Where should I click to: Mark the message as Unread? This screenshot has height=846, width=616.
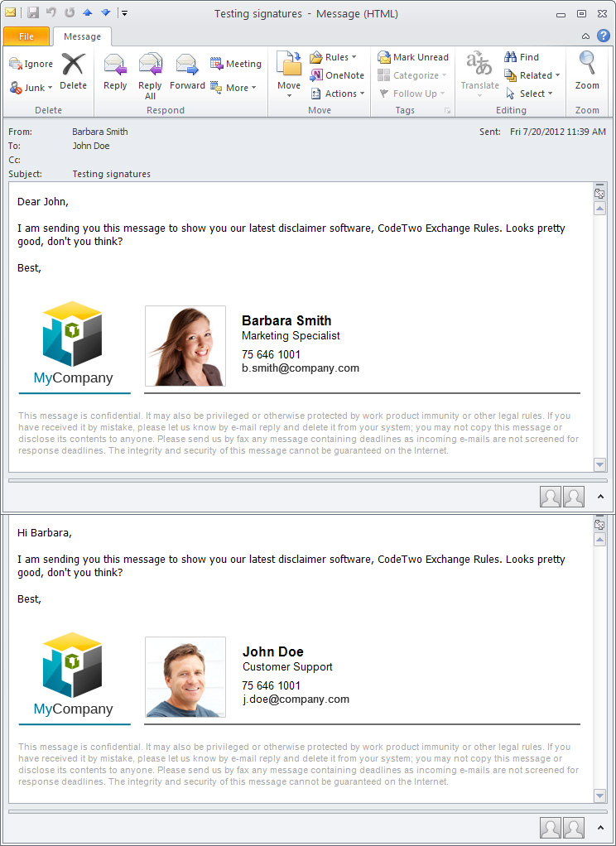click(x=413, y=57)
